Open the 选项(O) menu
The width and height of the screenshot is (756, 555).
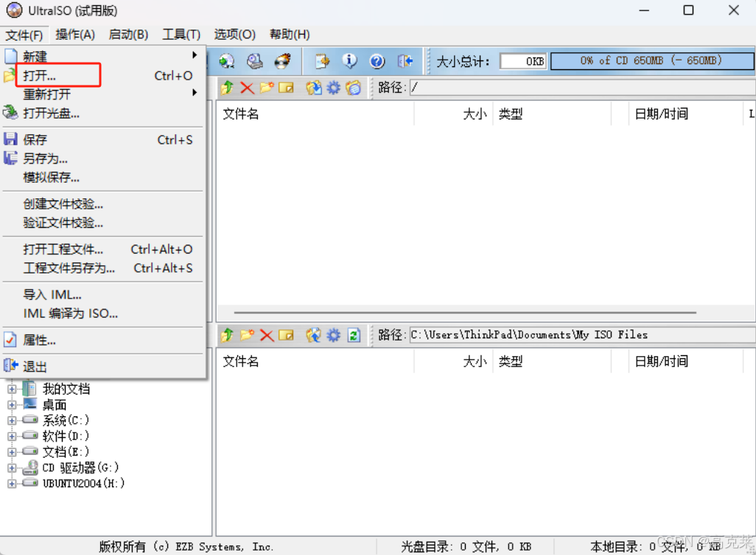[235, 35]
